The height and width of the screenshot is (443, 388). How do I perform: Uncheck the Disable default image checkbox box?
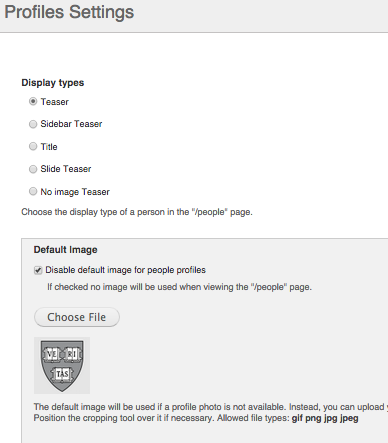(38, 270)
